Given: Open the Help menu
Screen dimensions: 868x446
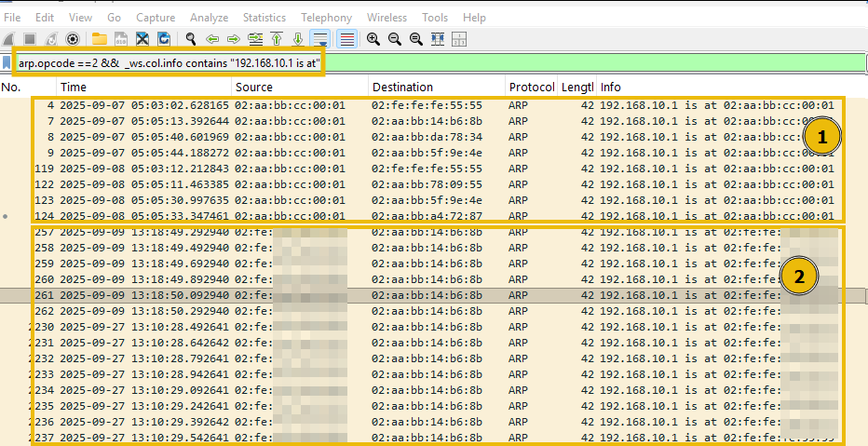Looking at the screenshot, I should [474, 18].
